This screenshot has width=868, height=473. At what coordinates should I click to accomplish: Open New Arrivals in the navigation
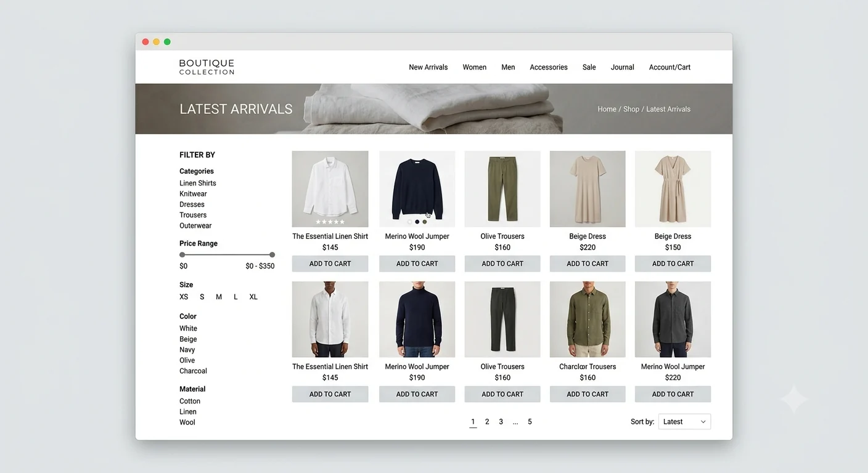point(428,67)
